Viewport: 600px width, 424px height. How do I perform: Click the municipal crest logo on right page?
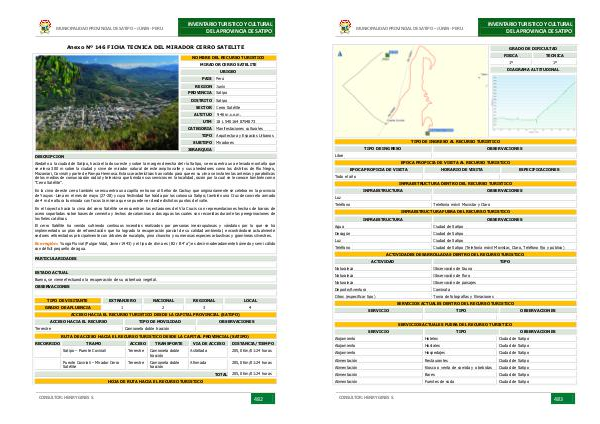click(x=345, y=27)
